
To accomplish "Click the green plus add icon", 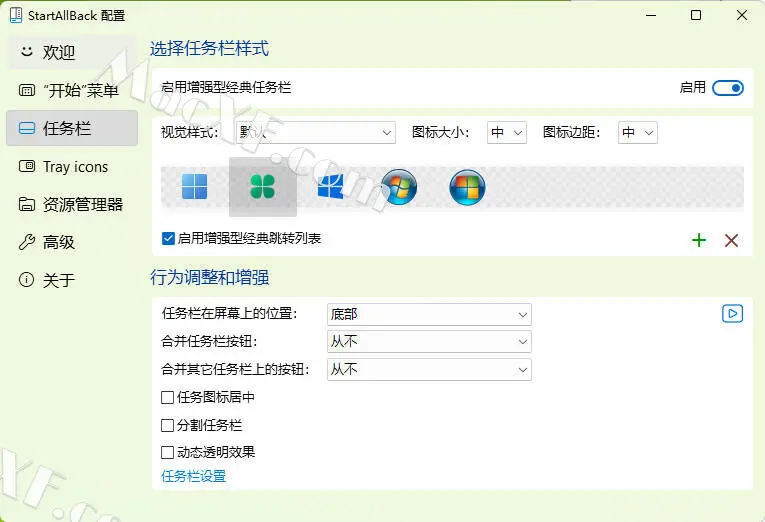I will (x=699, y=240).
